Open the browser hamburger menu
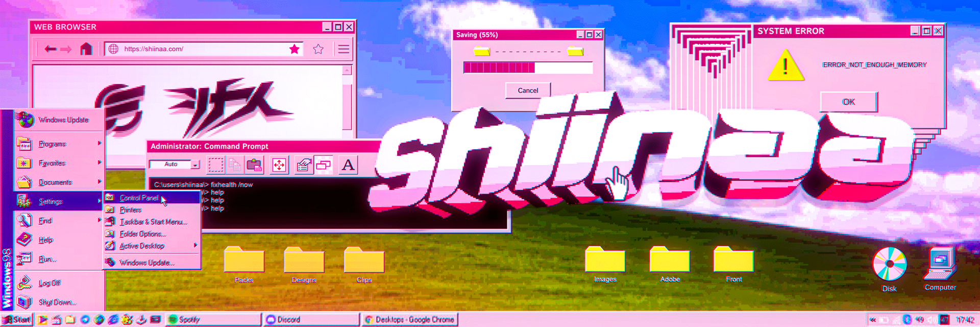980x327 pixels. [344, 49]
